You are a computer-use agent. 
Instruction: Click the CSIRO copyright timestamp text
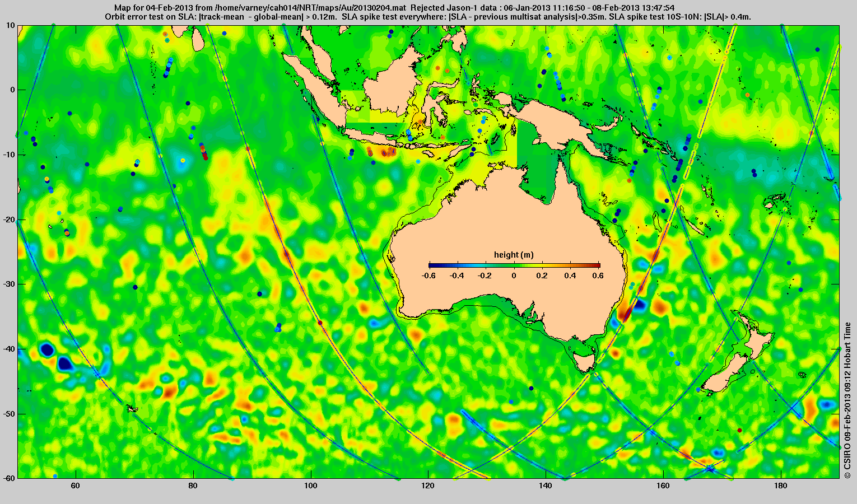[x=848, y=400]
